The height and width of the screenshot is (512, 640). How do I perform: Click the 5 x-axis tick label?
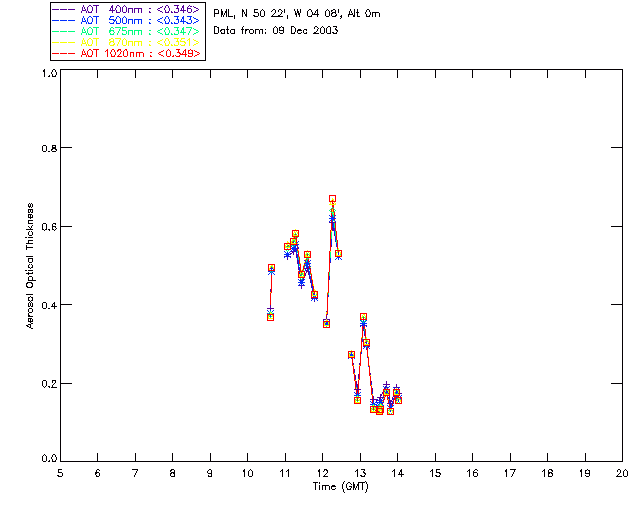[60, 473]
